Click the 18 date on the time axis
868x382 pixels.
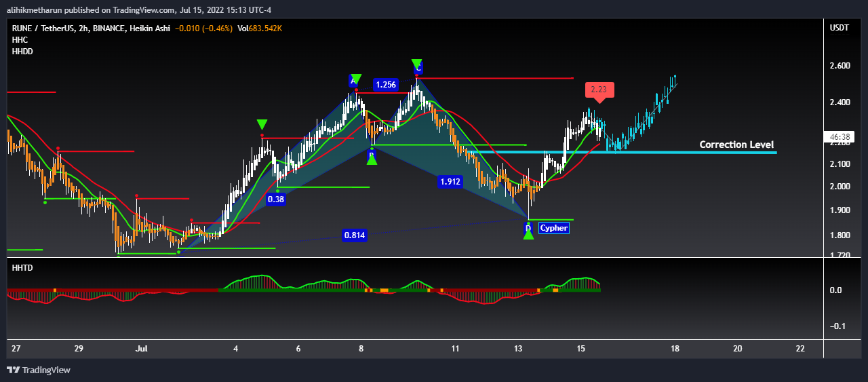(675, 349)
